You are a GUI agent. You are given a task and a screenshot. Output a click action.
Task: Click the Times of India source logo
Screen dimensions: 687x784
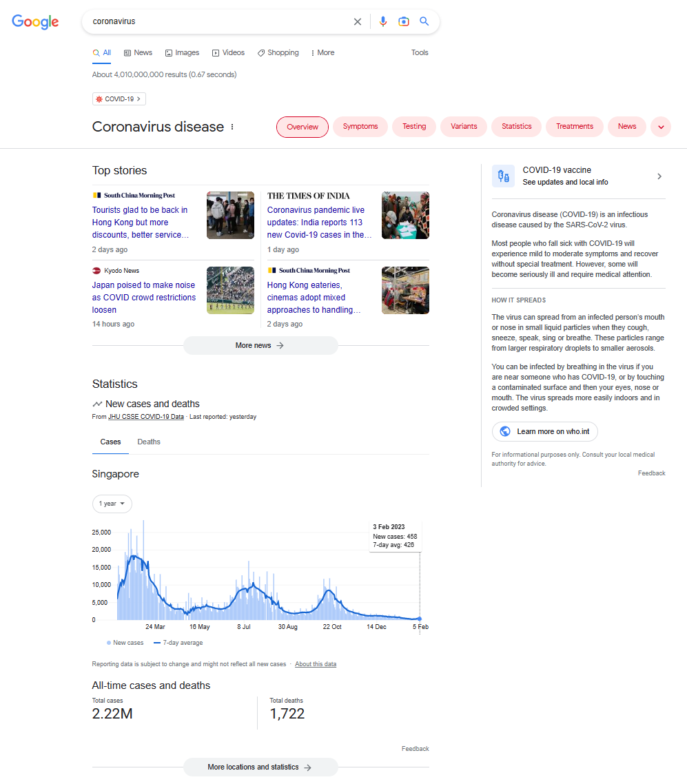tap(309, 196)
